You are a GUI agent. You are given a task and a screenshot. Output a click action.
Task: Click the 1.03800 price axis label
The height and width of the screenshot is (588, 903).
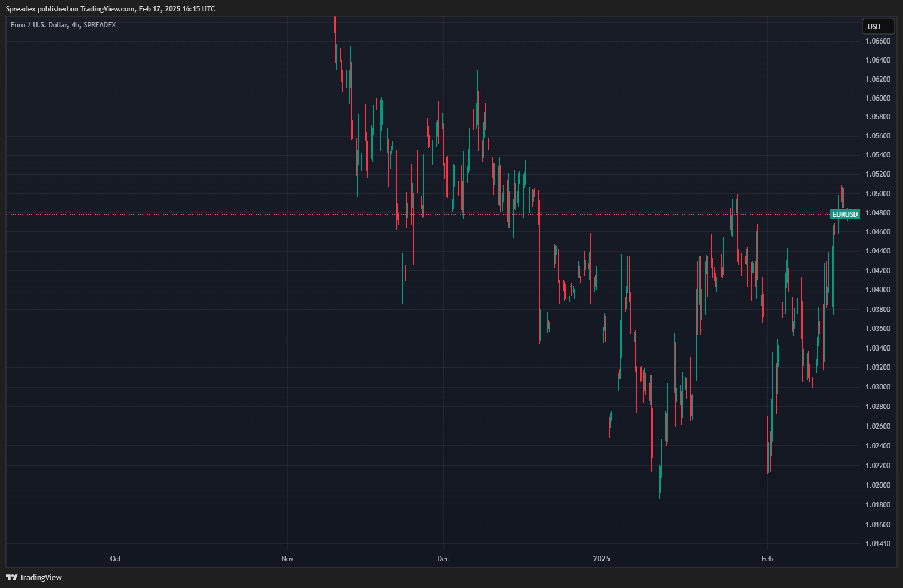tap(878, 310)
